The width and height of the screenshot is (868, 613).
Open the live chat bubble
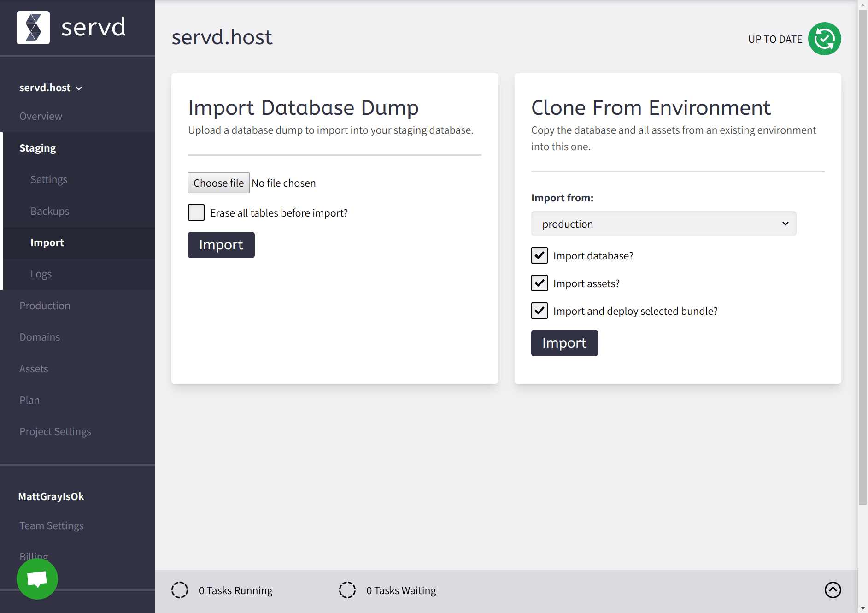pyautogui.click(x=37, y=579)
